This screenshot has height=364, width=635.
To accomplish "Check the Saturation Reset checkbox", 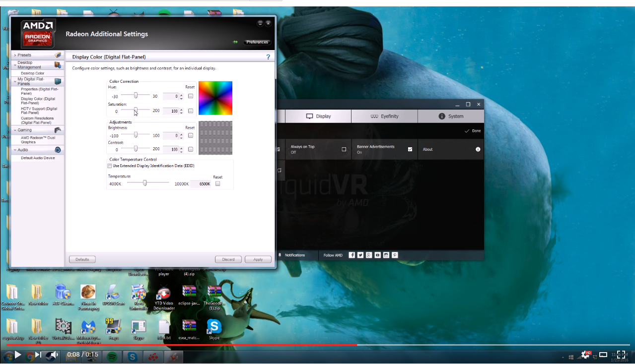I will (x=191, y=111).
